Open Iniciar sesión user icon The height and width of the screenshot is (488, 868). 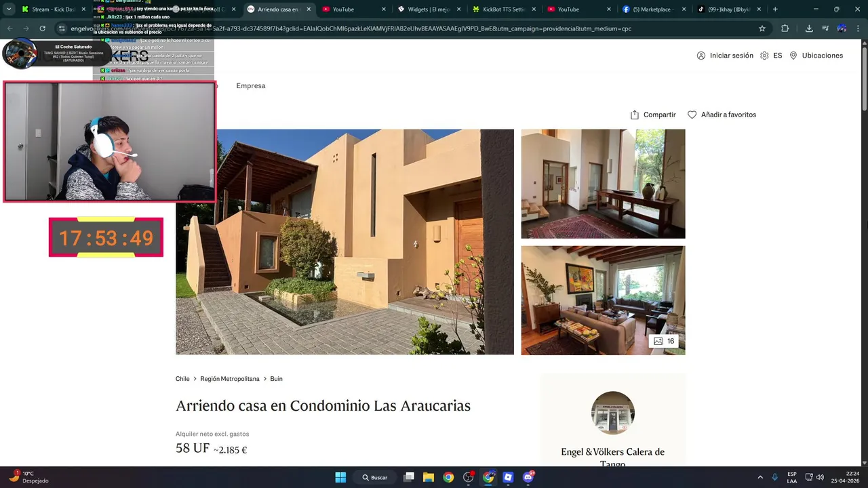(701, 56)
